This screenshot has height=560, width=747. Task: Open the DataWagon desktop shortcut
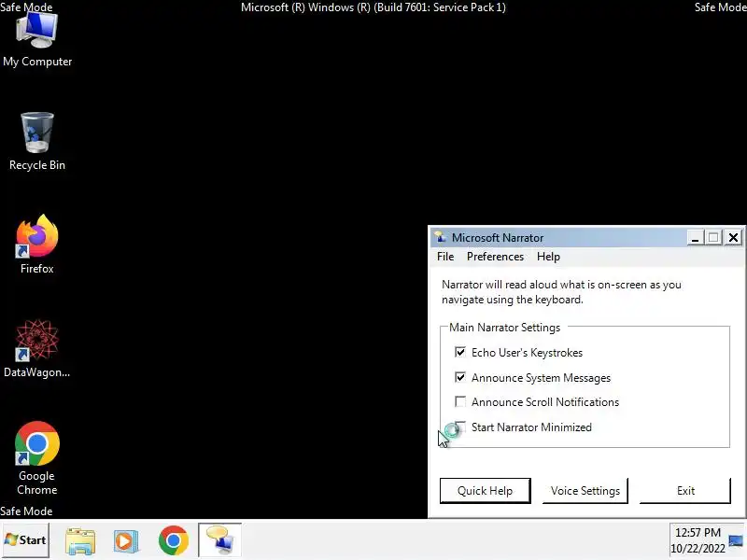coord(37,348)
